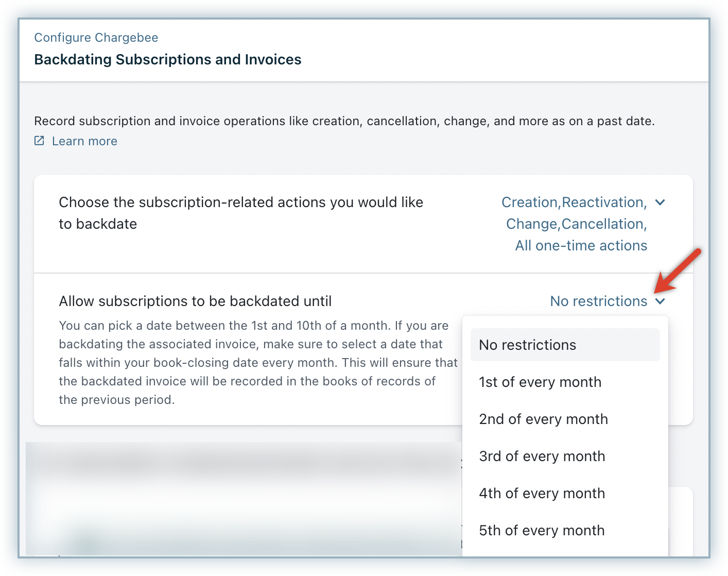Choose 1st of every month
Viewport: 728px width, 576px height.
pyautogui.click(x=540, y=382)
